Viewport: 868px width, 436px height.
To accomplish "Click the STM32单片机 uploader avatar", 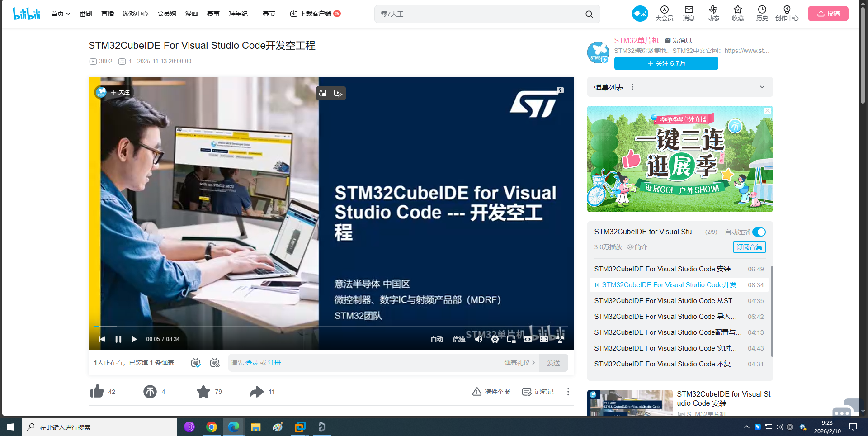I will [598, 52].
